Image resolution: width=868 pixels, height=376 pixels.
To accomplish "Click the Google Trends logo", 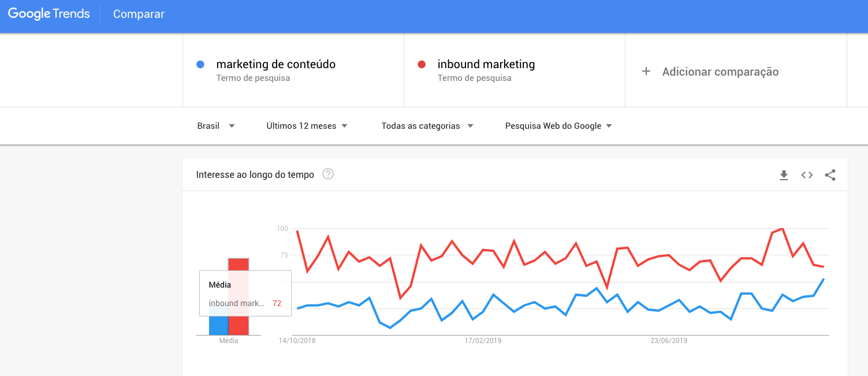I will 49,13.
